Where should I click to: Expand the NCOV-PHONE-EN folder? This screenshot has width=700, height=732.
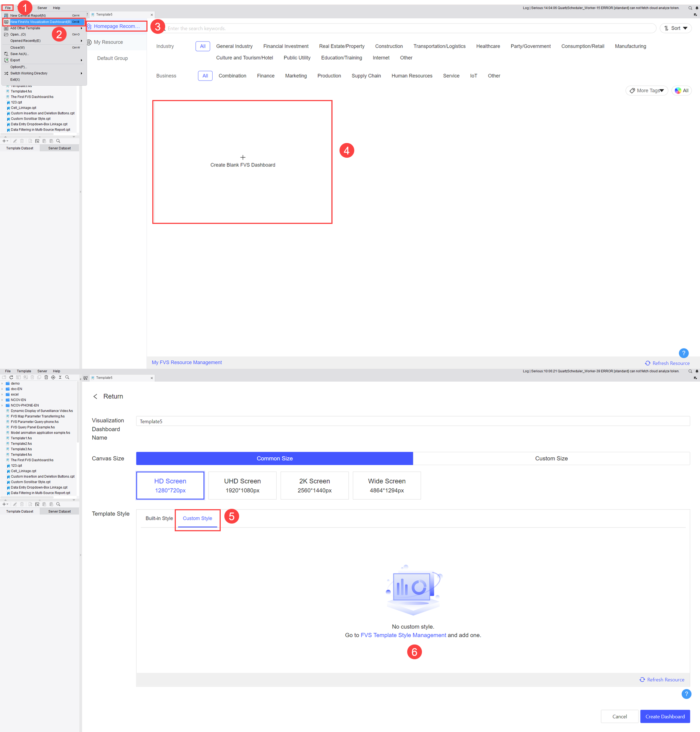(x=3, y=406)
